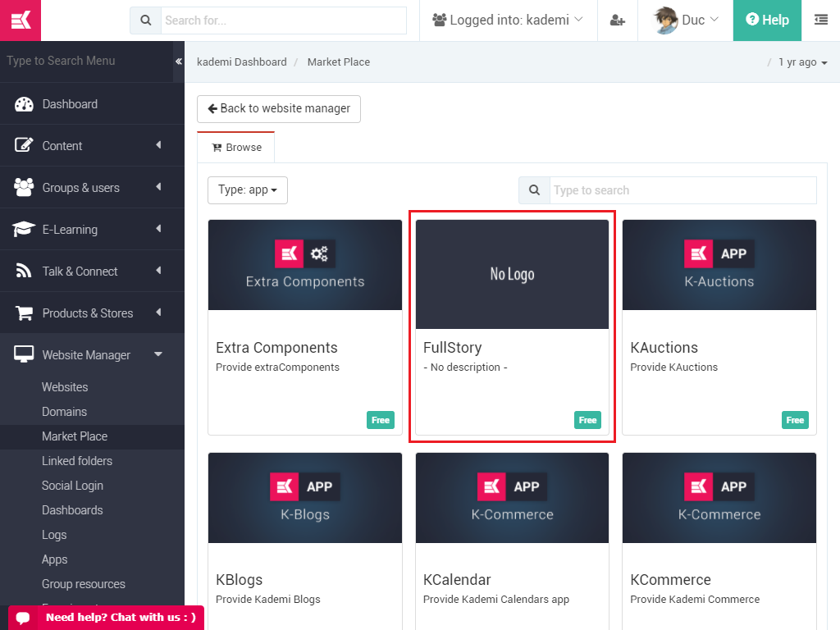Focus the 'Type to Search Menu' field
Viewport: 840px width, 630px height.
tap(85, 61)
